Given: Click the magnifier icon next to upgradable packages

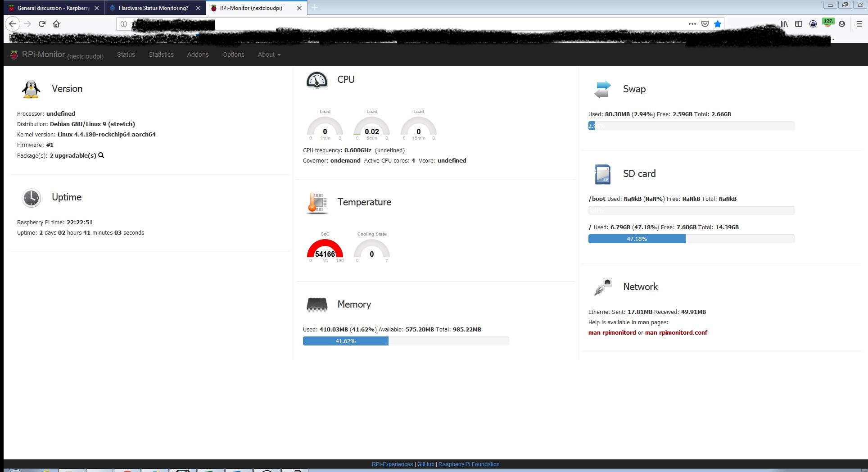Looking at the screenshot, I should (x=101, y=155).
